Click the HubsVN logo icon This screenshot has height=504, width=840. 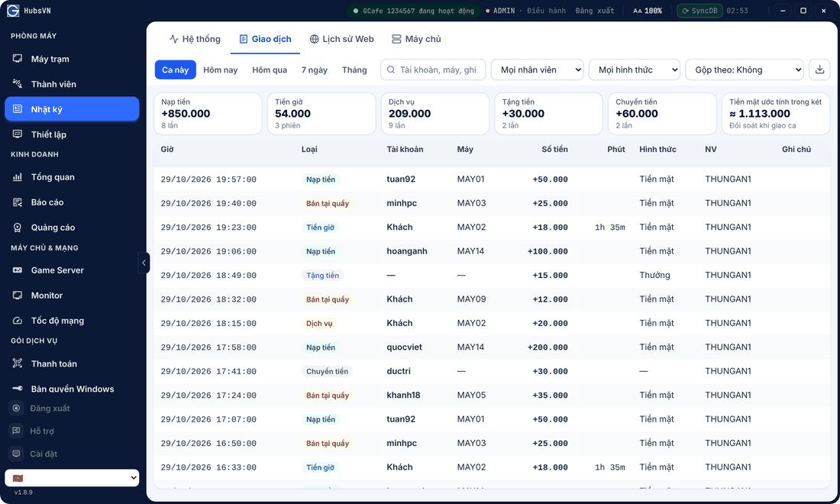(x=13, y=11)
